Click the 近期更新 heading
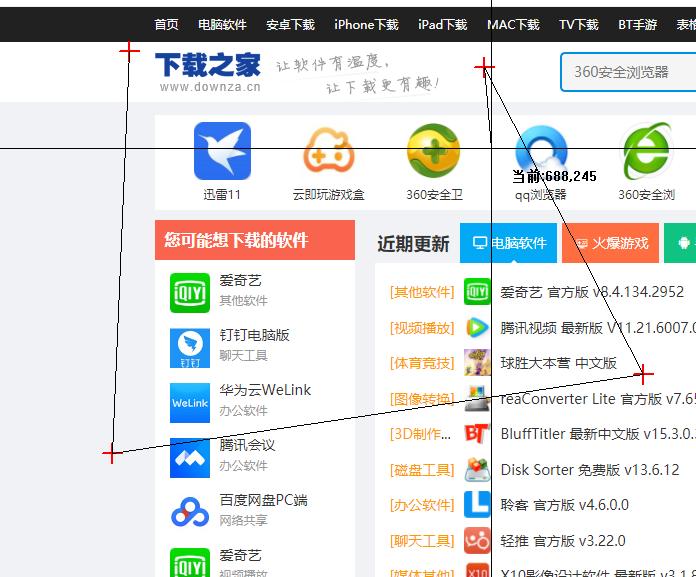 click(x=413, y=244)
